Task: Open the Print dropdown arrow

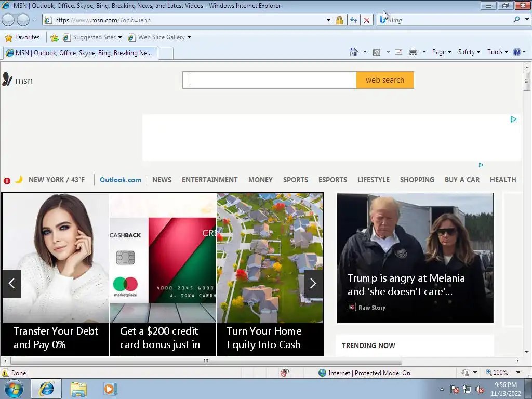Action: 424,52
